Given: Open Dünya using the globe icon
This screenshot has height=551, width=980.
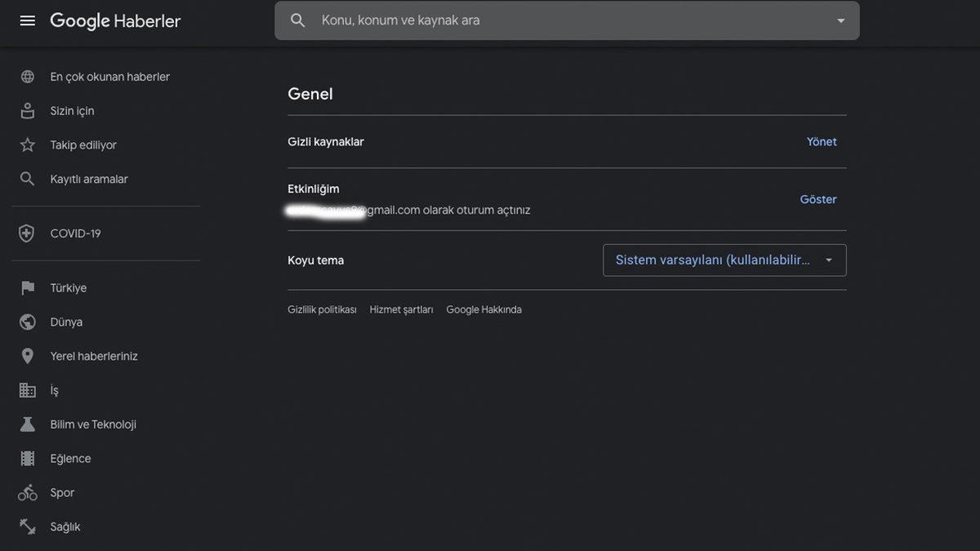Looking at the screenshot, I should [27, 321].
